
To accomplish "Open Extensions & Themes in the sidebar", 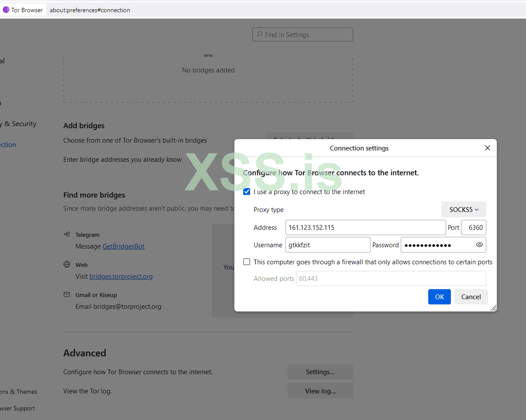I will tap(18, 392).
